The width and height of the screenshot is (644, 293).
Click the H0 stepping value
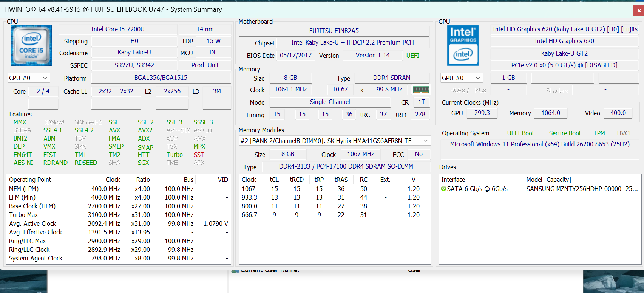[x=134, y=41]
